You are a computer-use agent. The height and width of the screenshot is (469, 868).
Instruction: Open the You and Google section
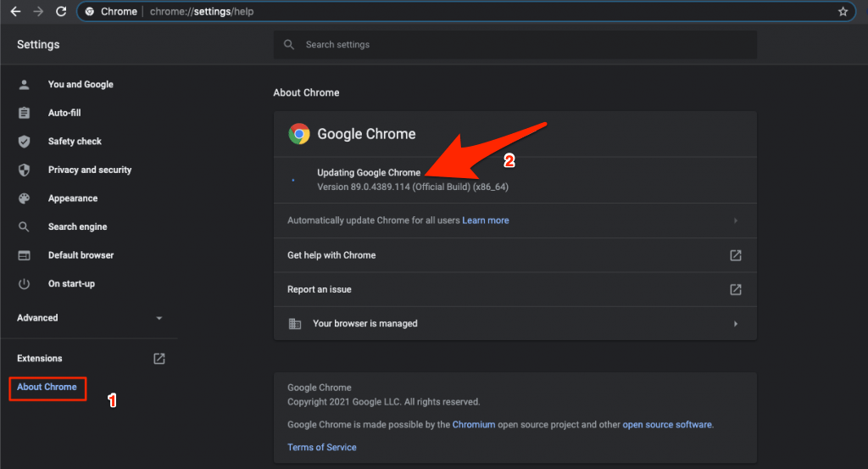tap(81, 84)
